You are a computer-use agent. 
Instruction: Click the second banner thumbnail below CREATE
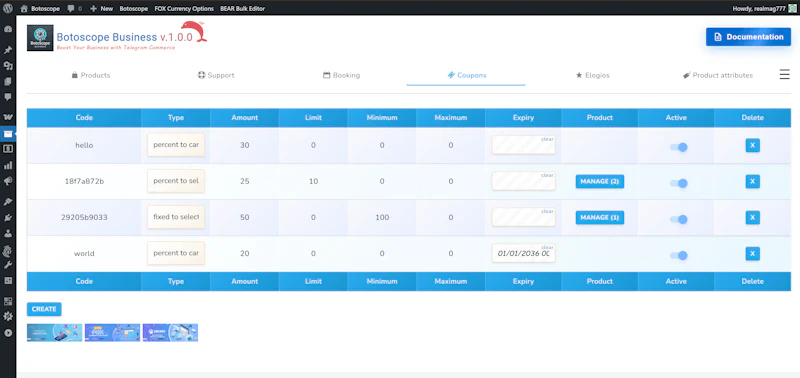[x=112, y=333]
